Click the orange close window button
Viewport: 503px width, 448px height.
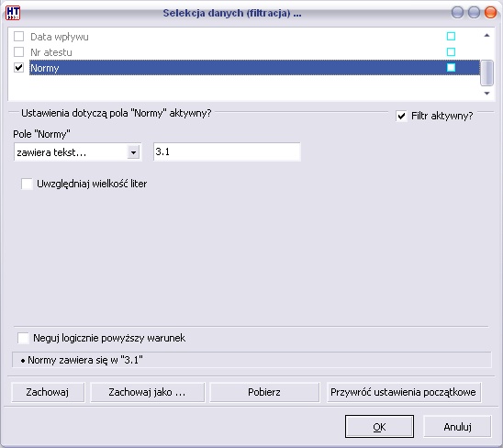click(x=490, y=13)
